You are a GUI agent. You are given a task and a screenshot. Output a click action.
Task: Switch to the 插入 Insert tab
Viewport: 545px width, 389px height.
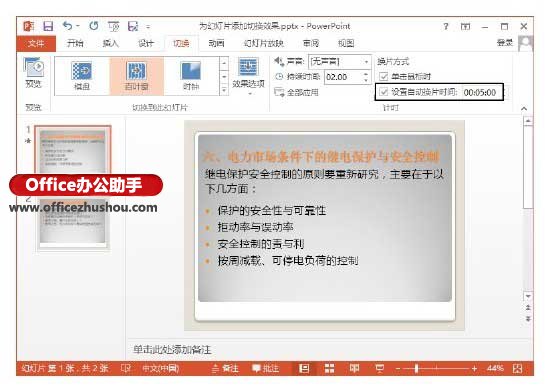tap(111, 43)
